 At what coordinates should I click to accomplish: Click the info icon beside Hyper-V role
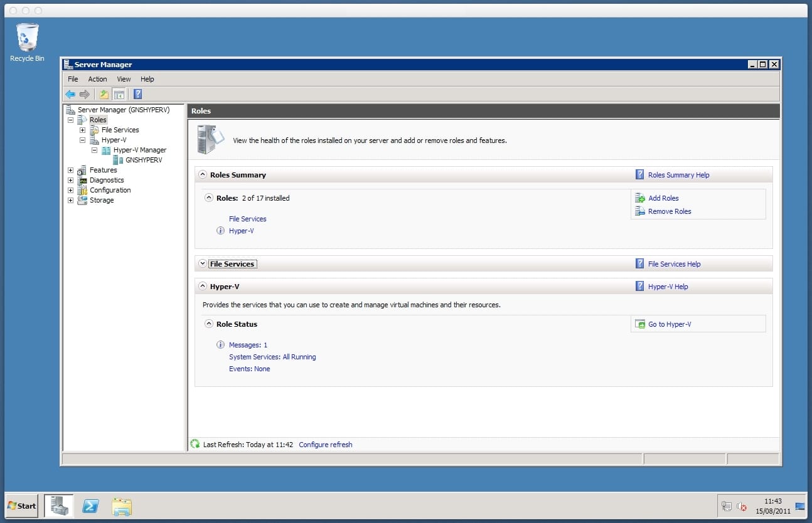pyautogui.click(x=220, y=231)
